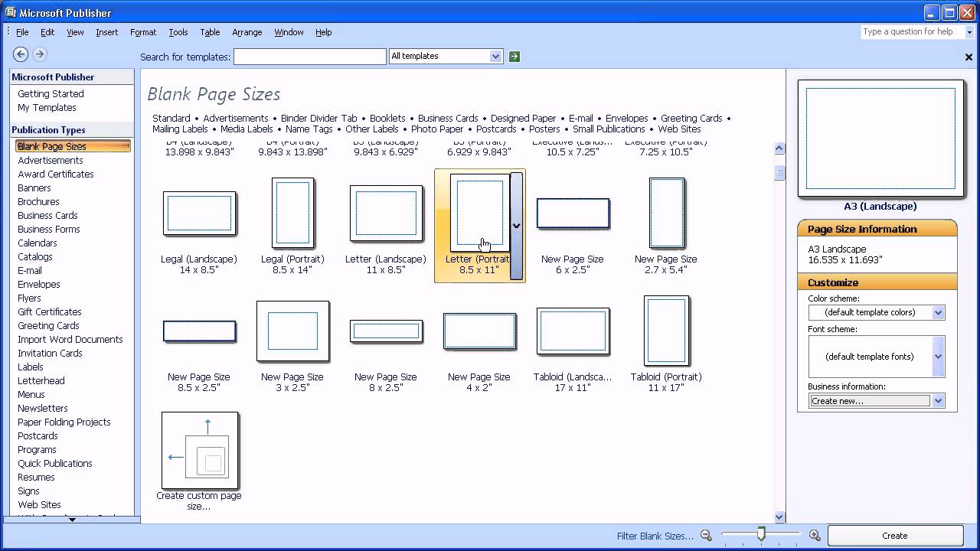Click the Create custom page size icon
The width and height of the screenshot is (980, 551).
click(x=200, y=451)
